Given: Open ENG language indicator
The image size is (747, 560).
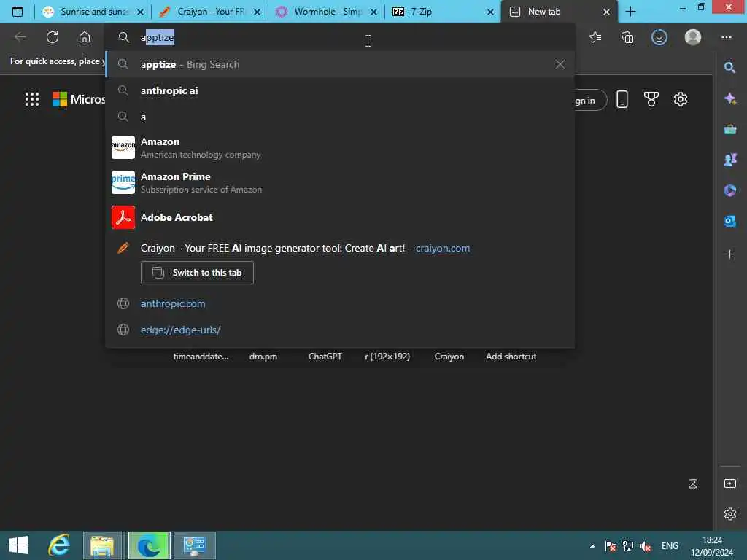Looking at the screenshot, I should coord(670,546).
